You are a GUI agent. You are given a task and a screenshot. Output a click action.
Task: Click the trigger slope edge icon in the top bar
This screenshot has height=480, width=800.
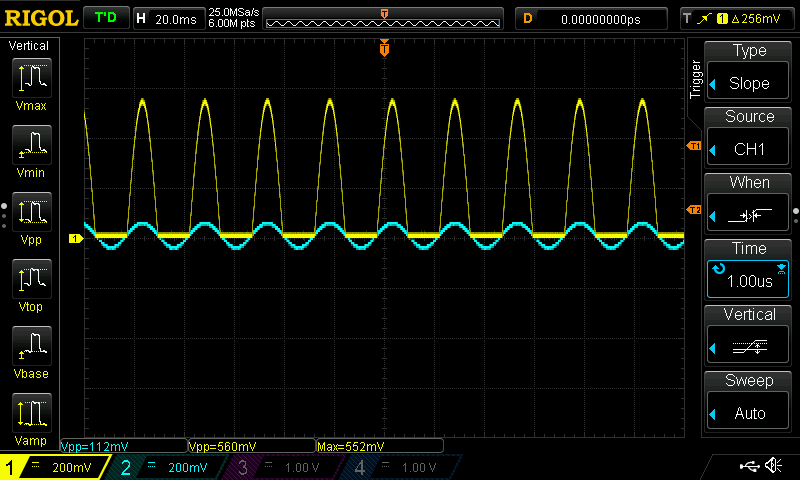704,19
